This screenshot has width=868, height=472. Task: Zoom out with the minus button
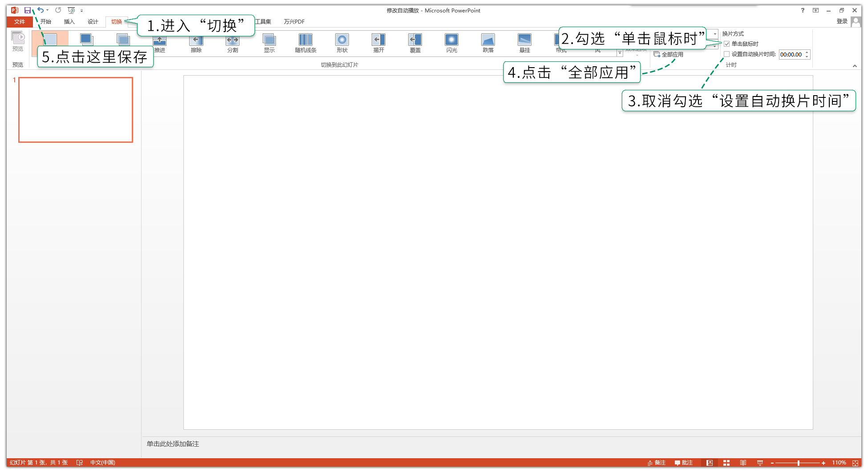pyautogui.click(x=772, y=463)
